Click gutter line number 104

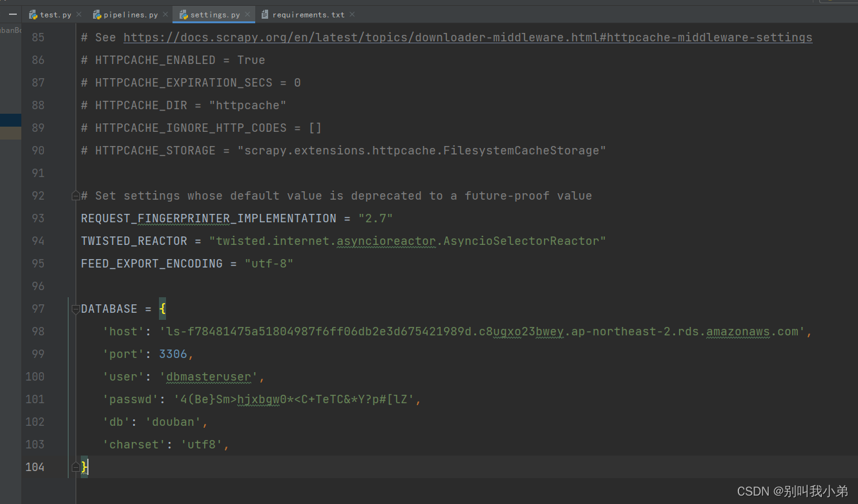(x=35, y=467)
